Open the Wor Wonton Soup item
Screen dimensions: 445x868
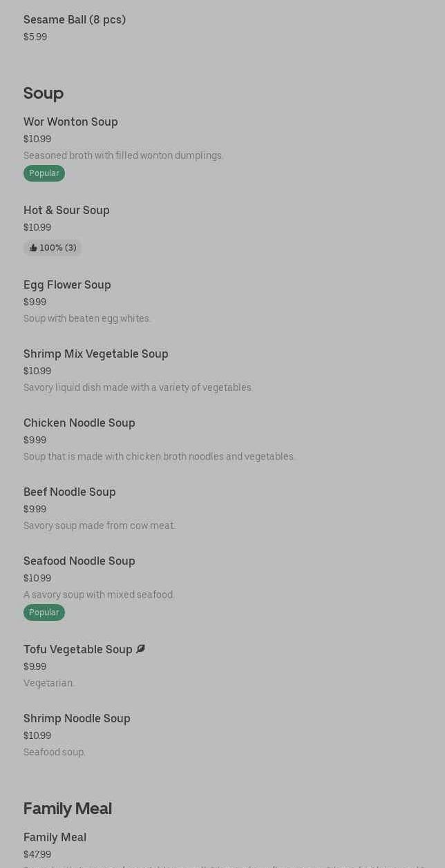70,122
